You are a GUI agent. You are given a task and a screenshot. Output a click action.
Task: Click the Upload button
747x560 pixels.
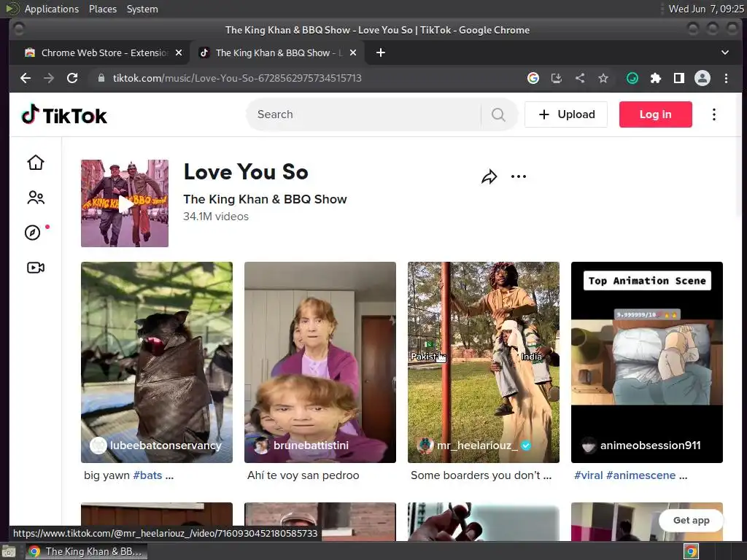click(x=566, y=114)
